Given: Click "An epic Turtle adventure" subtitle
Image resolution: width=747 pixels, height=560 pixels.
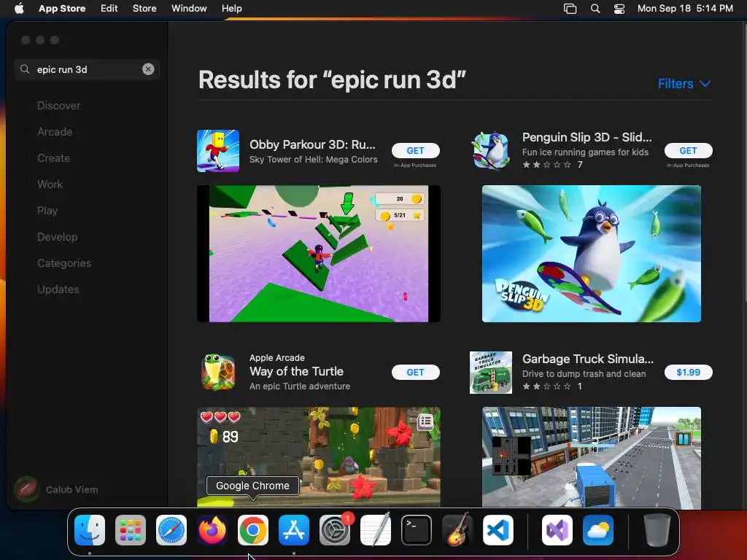Looking at the screenshot, I should coord(300,386).
